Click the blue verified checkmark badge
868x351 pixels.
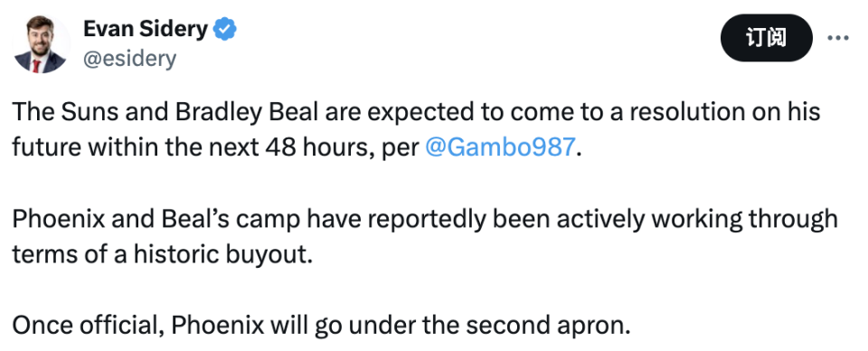tap(225, 29)
